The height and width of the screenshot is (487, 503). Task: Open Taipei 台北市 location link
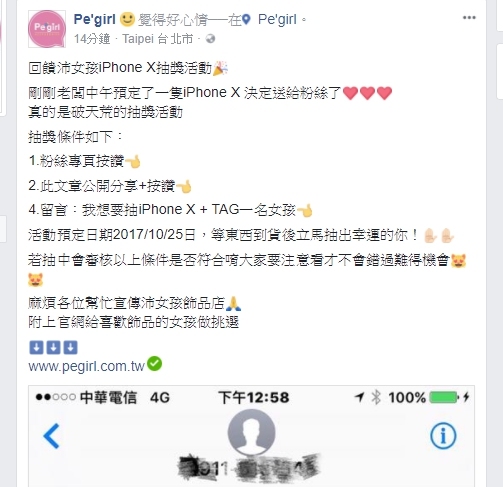(x=158, y=39)
